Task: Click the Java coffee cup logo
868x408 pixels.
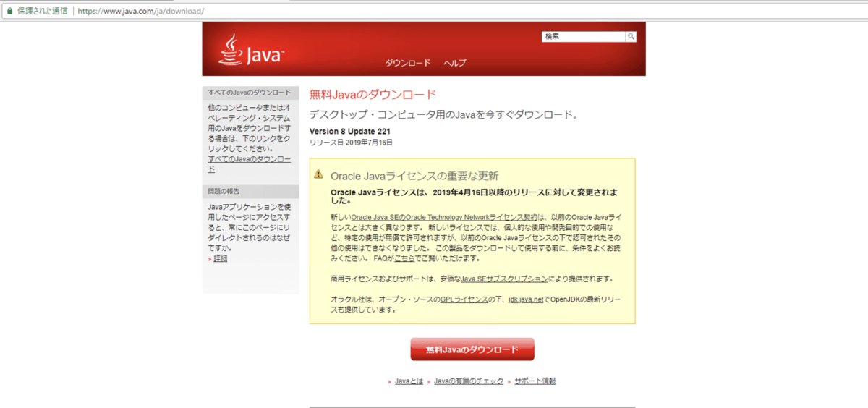Action: tap(251, 50)
